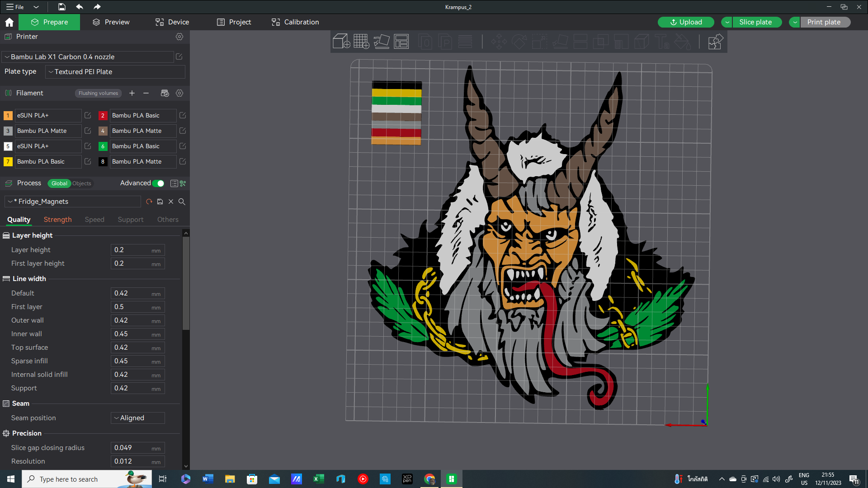Viewport: 868px width, 488px height.
Task: Click the Add object cube icon
Action: pos(341,42)
